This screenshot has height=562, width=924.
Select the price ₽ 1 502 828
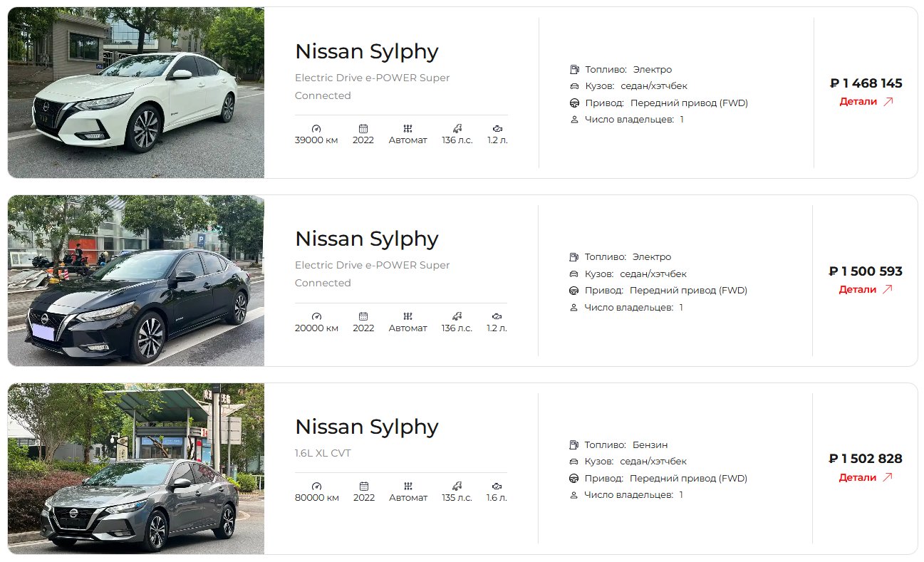(x=866, y=459)
